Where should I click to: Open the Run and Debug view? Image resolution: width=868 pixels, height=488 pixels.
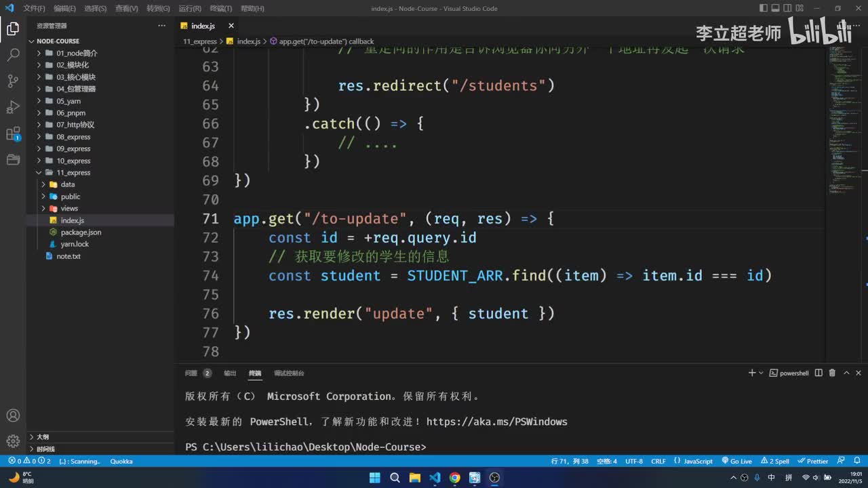pos(13,107)
